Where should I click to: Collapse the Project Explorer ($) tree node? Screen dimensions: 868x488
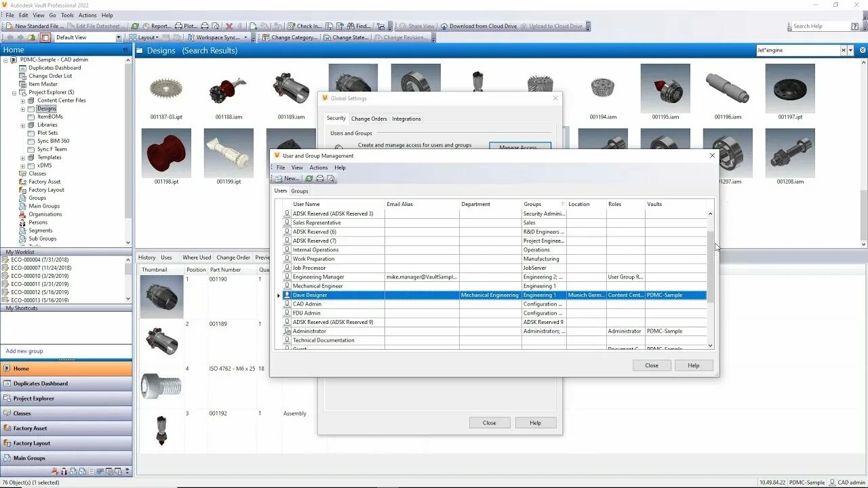pos(14,92)
